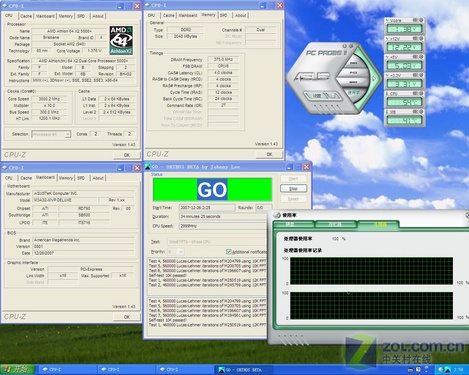This screenshot has width=469, height=375.
Task: Open the Windows Start menu
Action: 17,369
